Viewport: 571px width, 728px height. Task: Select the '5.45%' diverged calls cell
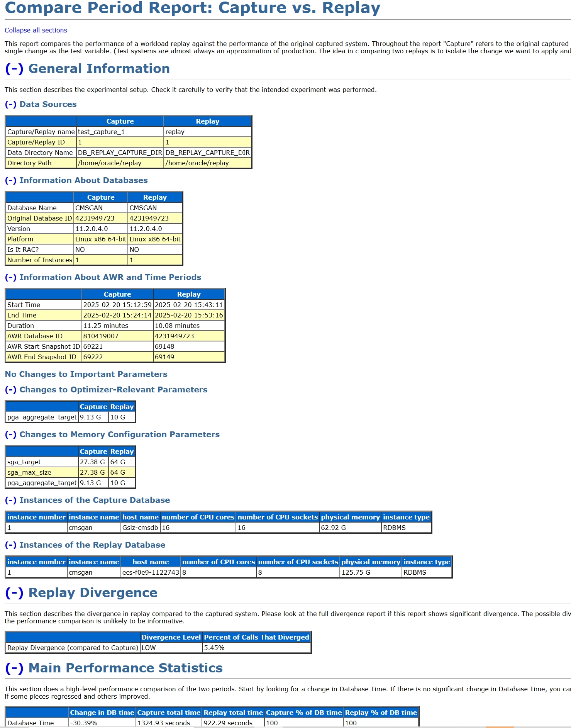click(x=257, y=648)
